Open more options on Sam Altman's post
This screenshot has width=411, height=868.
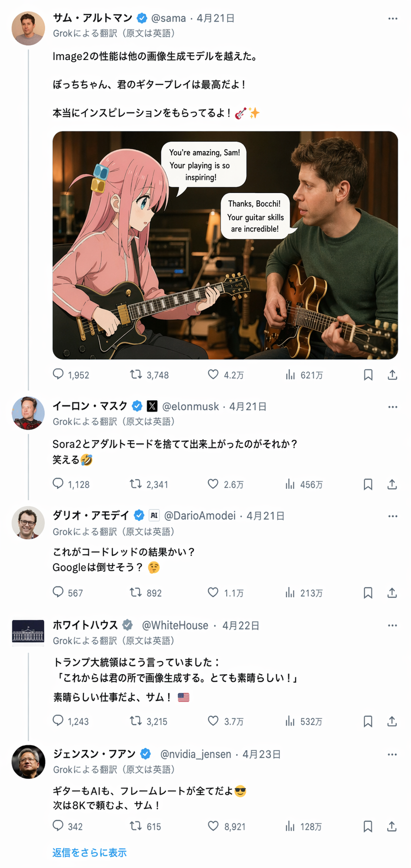(392, 19)
